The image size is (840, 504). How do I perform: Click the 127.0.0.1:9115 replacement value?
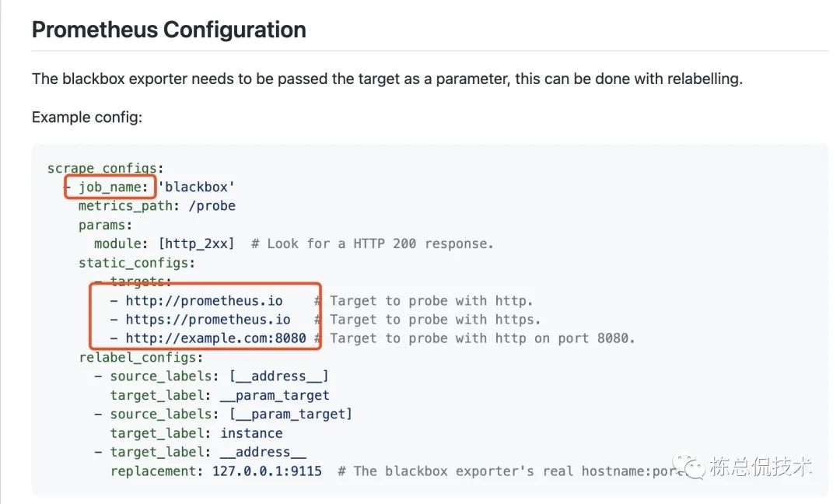click(x=267, y=471)
